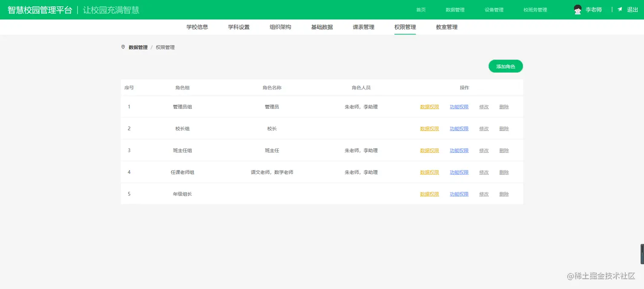Click 删除 in the 管理员组 row

point(504,107)
